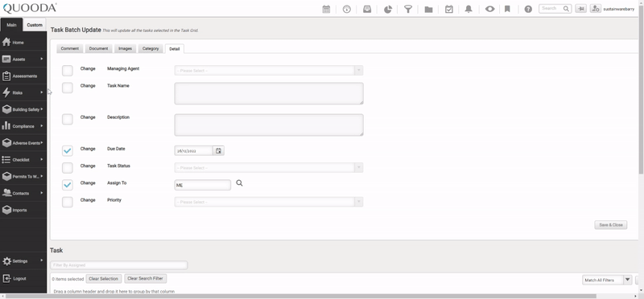The image size is (644, 299).
Task: Open the Task Status dropdown
Action: pyautogui.click(x=269, y=168)
